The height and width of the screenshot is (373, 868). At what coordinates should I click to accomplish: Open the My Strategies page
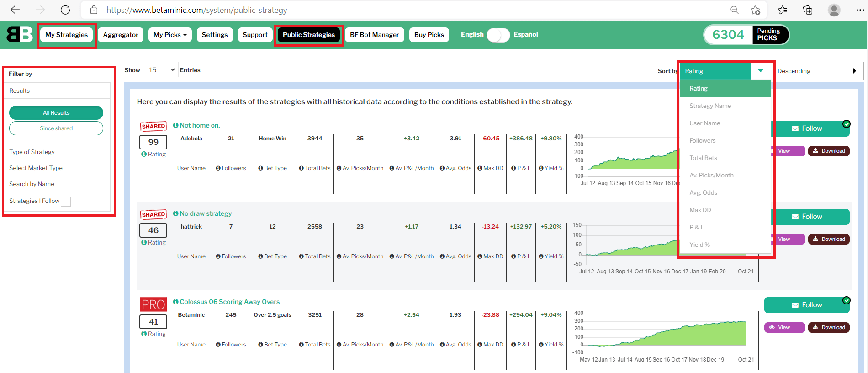[67, 35]
